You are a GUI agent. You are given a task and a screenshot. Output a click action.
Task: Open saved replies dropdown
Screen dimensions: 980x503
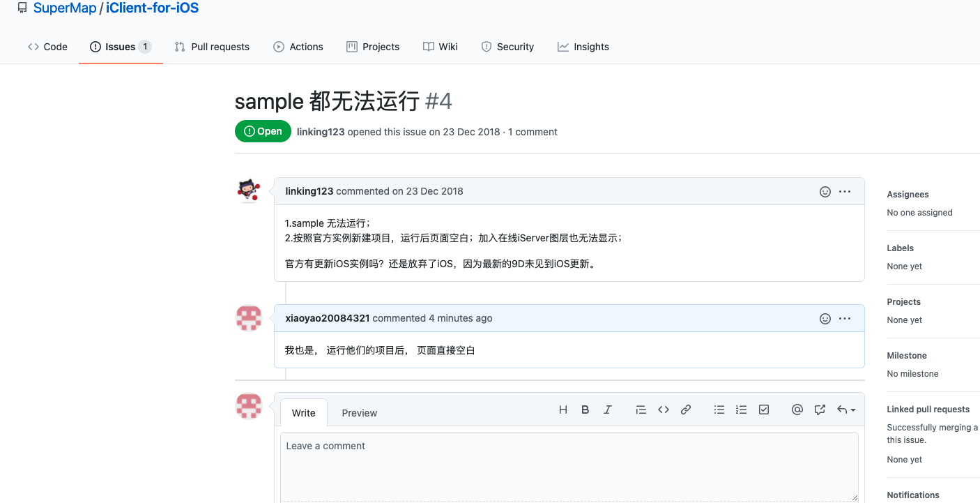click(846, 410)
